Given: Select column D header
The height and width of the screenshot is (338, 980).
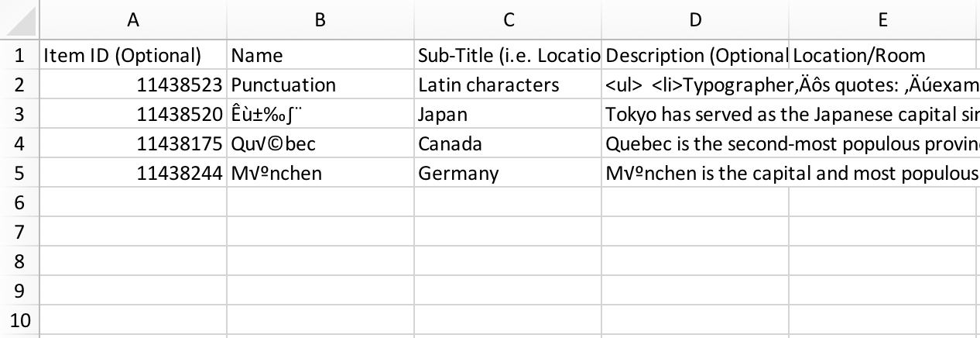Looking at the screenshot, I should [695, 21].
